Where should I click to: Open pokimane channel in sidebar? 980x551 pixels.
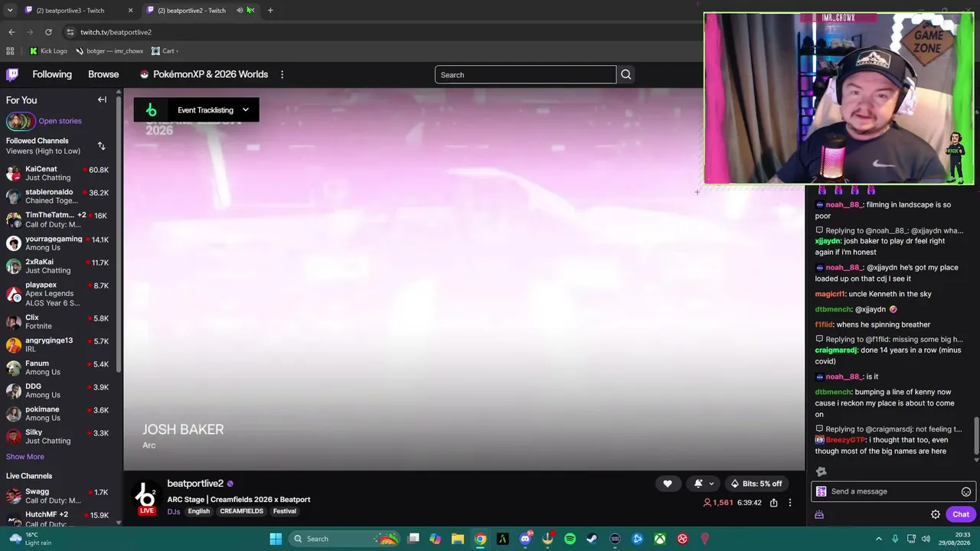point(58,413)
